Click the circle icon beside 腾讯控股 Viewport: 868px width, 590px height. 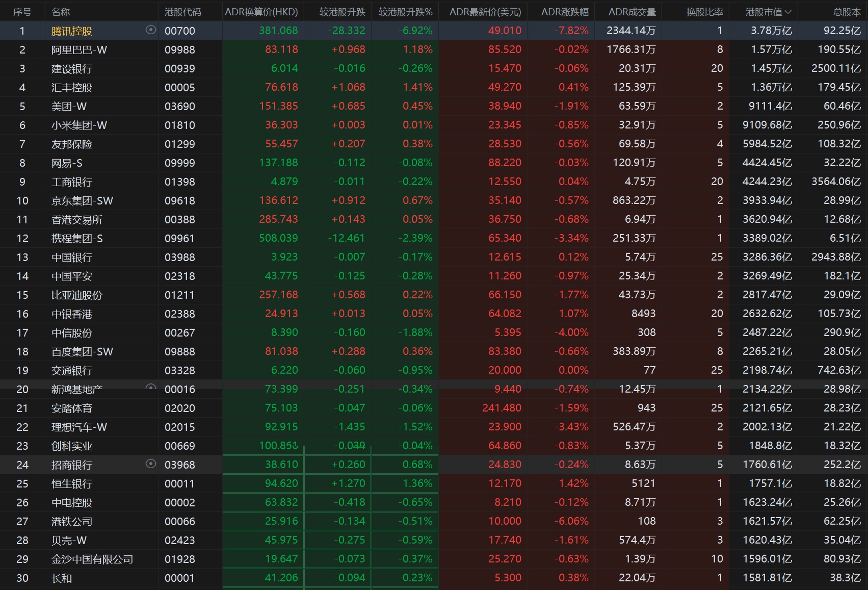click(x=150, y=30)
